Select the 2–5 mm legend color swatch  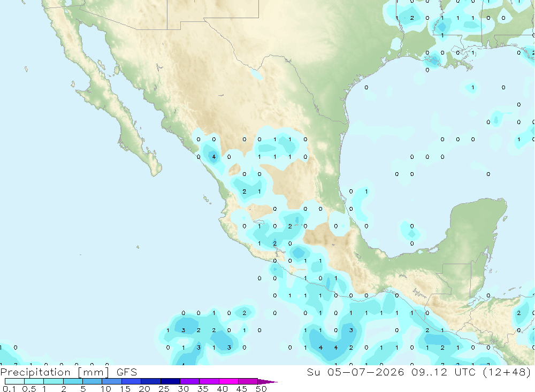click(x=73, y=381)
